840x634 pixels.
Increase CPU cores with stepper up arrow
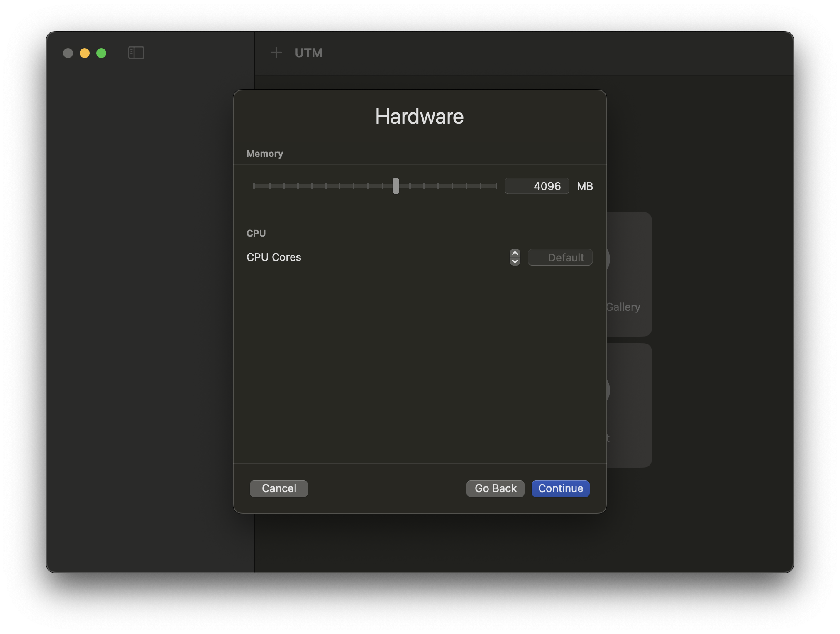pos(515,254)
